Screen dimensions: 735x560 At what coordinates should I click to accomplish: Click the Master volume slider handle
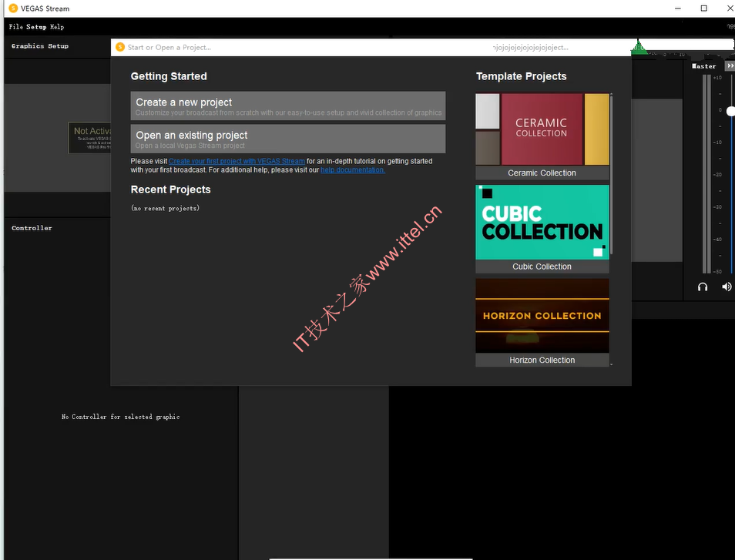[730, 111]
